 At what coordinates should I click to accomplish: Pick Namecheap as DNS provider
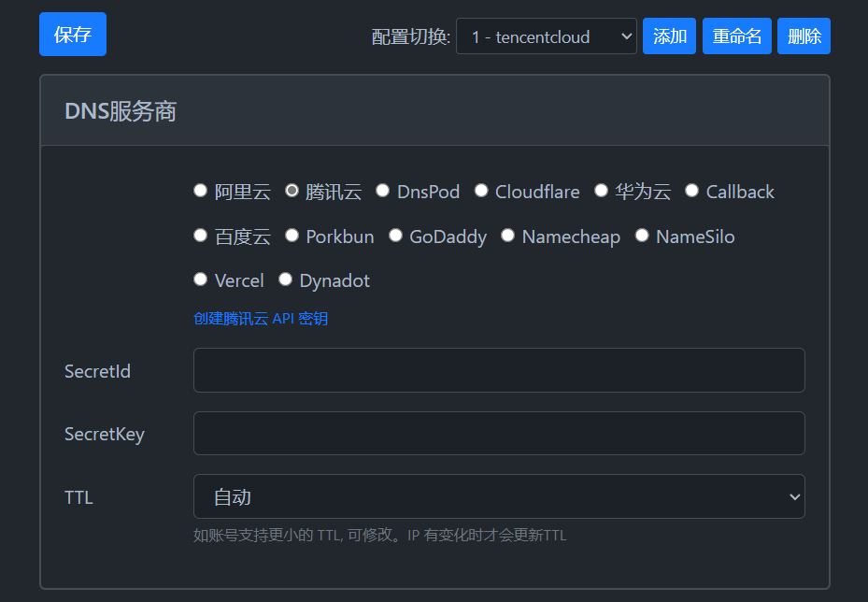pyautogui.click(x=507, y=236)
